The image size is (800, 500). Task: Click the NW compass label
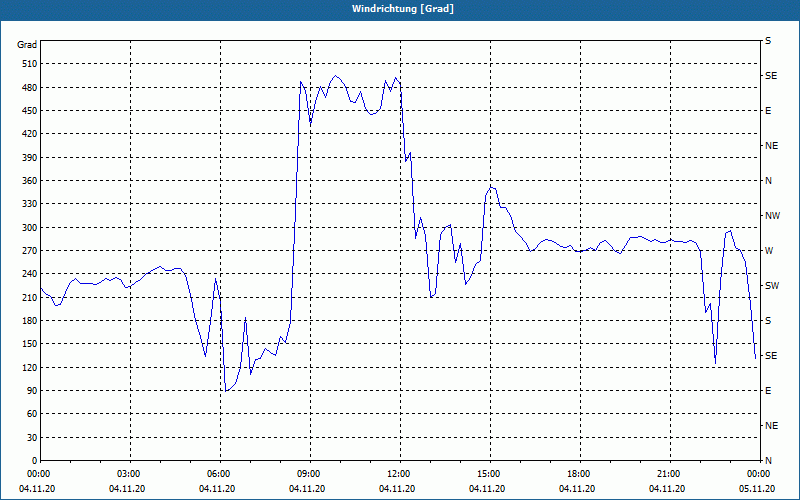click(x=772, y=216)
